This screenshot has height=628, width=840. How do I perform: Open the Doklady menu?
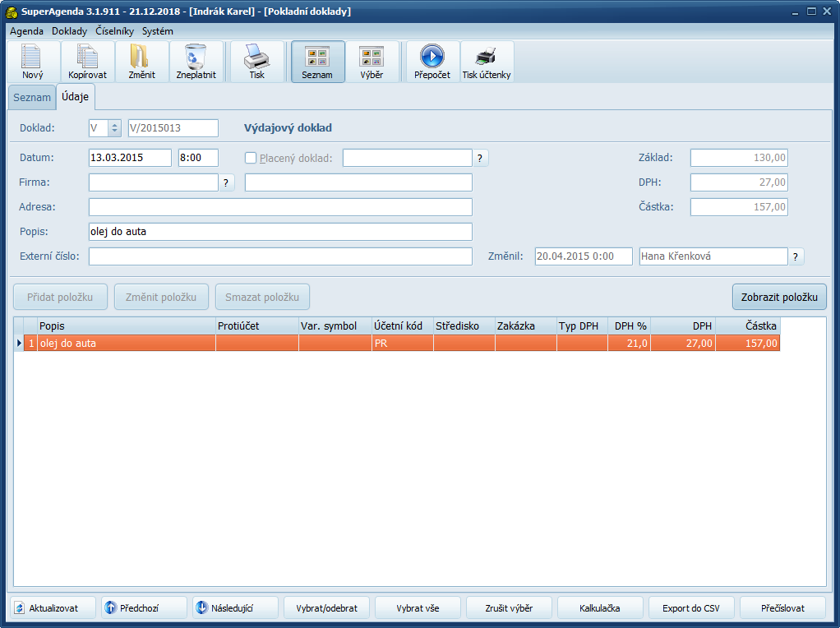tap(70, 31)
